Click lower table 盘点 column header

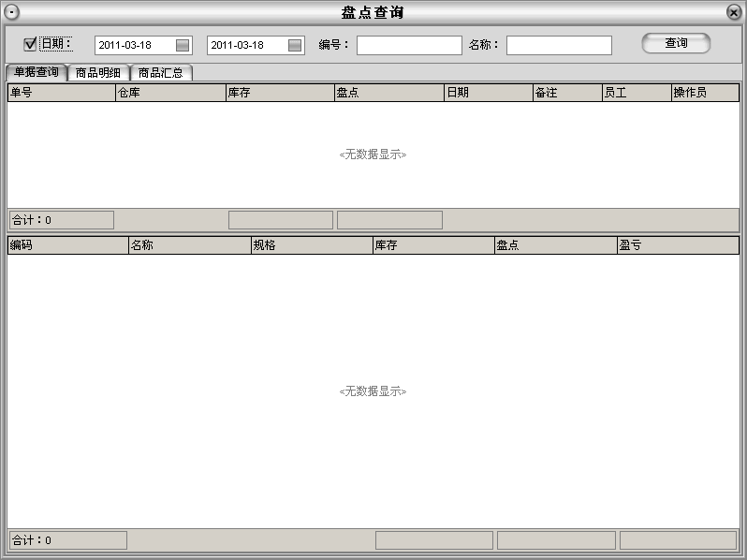pyautogui.click(x=556, y=245)
